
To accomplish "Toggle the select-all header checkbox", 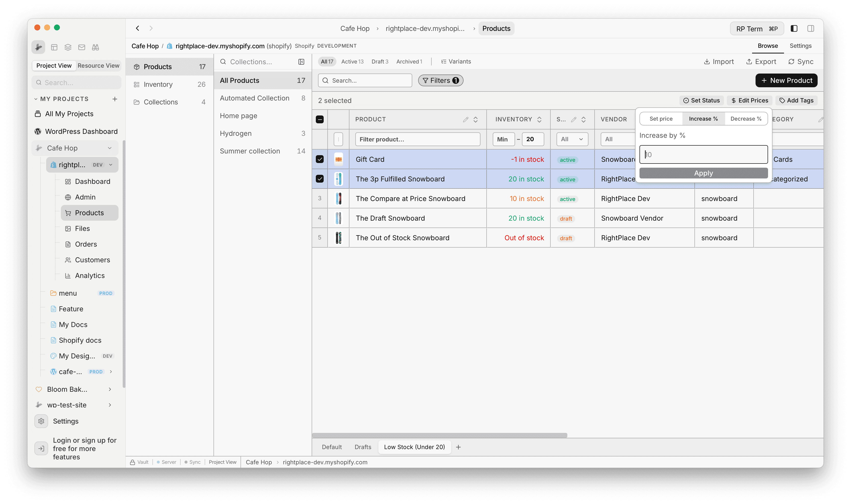I will (320, 120).
